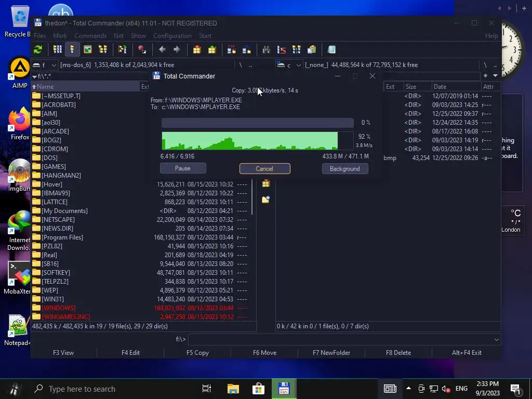Expand the command line history dropdown

496,339
